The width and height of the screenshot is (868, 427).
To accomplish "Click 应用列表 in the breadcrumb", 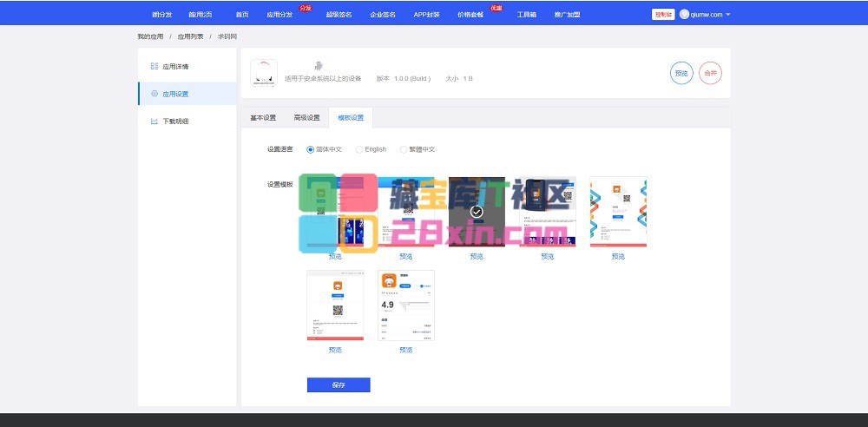I will [x=190, y=37].
